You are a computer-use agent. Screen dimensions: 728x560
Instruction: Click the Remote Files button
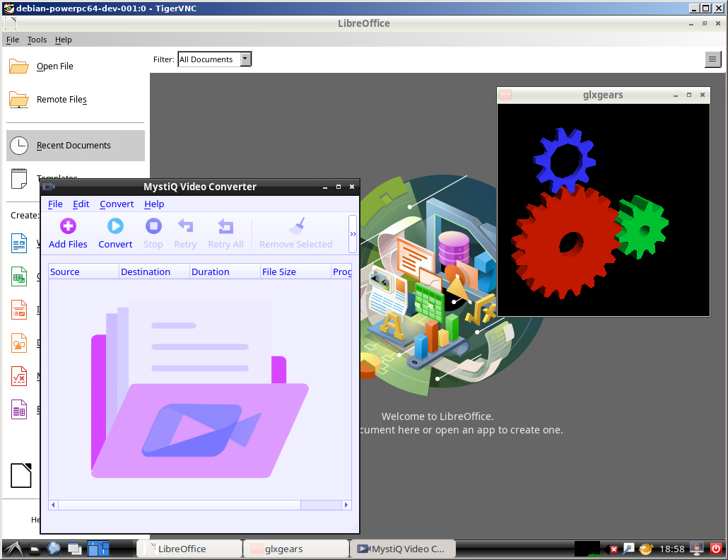pyautogui.click(x=61, y=100)
